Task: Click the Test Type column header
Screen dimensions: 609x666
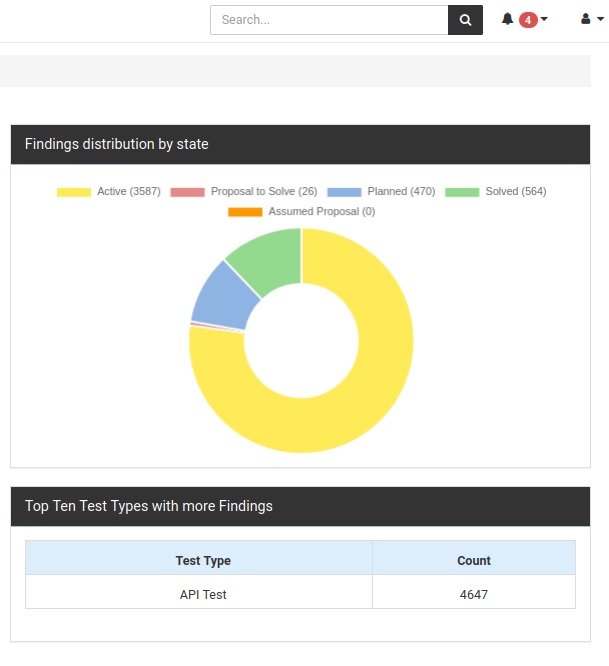Action: pos(203,560)
